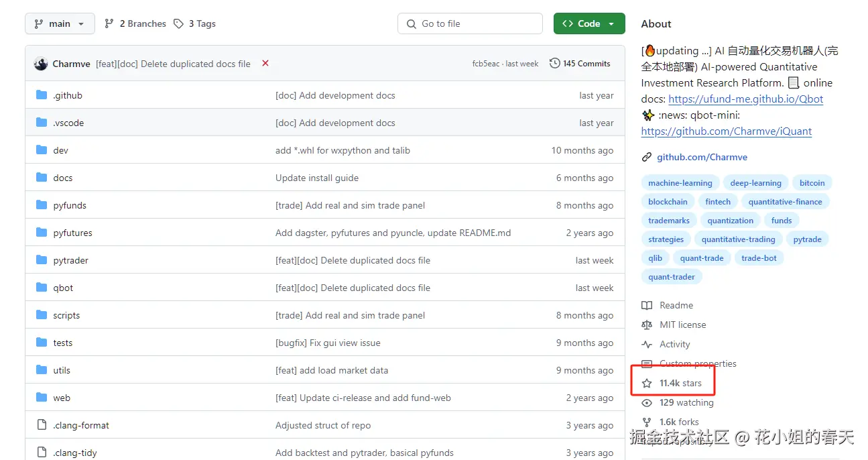Viewport: 868px width, 460px height.
Task: Click the scale icon beside MIT license
Action: (647, 325)
